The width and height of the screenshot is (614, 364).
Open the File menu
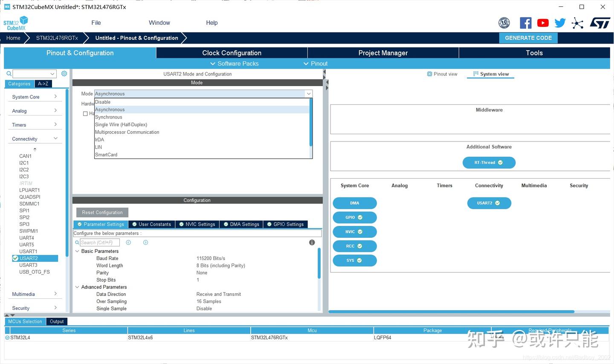pyautogui.click(x=96, y=23)
